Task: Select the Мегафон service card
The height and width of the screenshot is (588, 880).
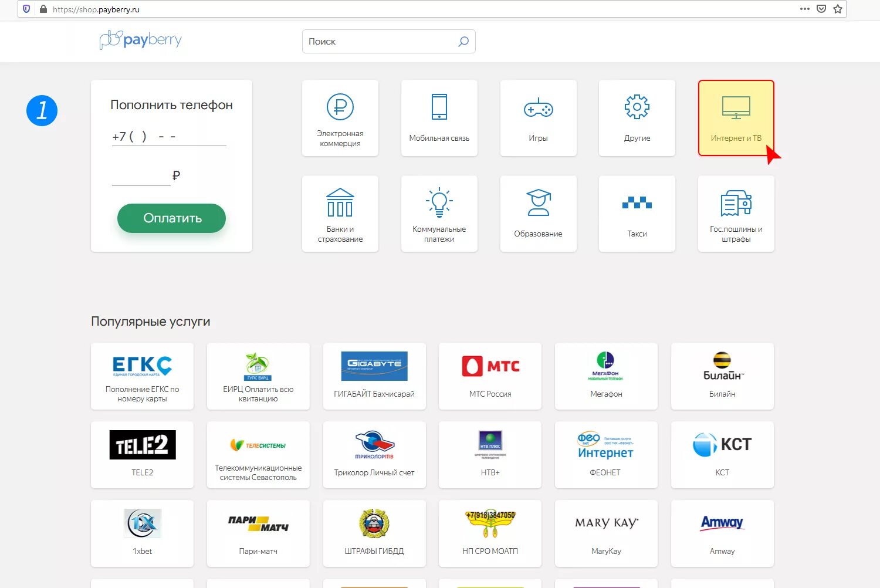Action: [x=606, y=376]
